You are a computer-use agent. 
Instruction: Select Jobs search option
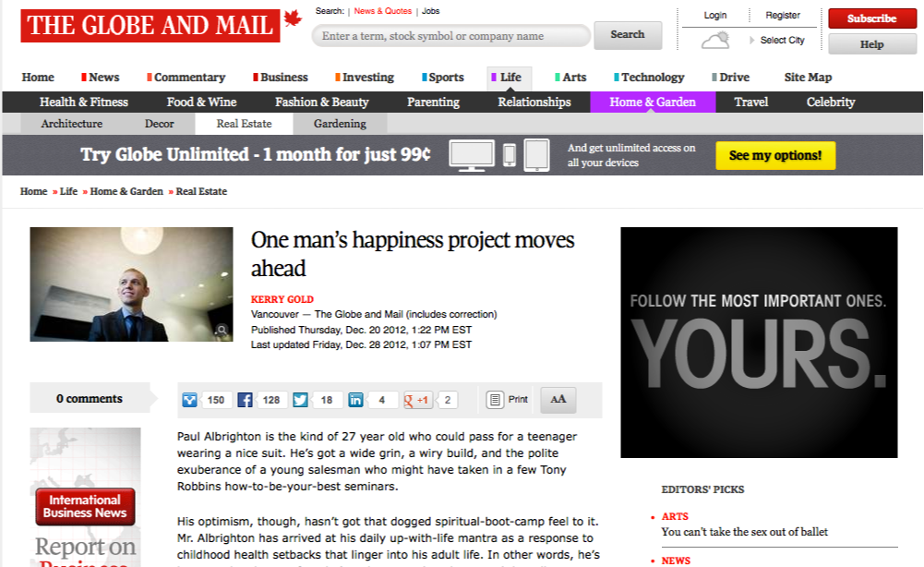431,10
